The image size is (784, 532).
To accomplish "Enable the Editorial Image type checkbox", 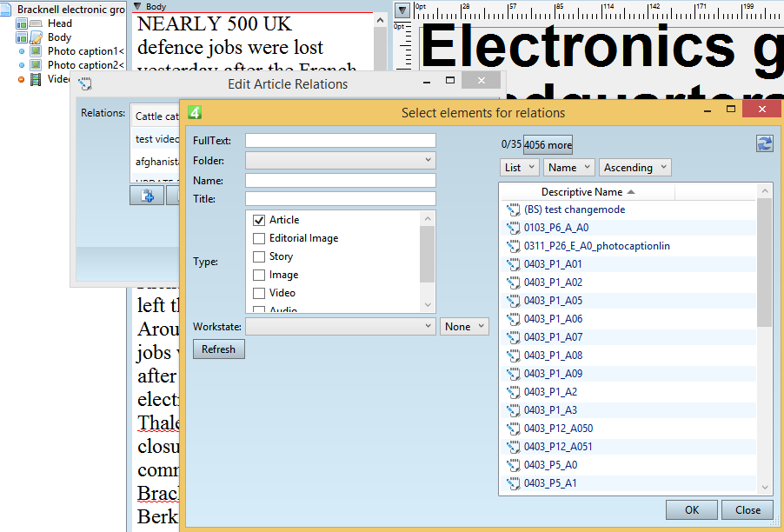I will point(258,238).
